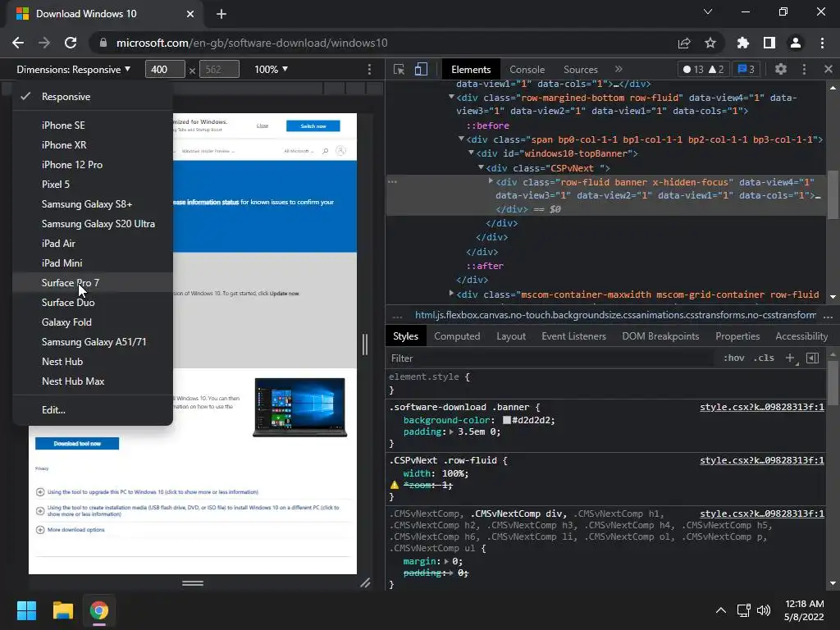This screenshot has width=840, height=630.
Task: Open the Chrome profile icon
Action: pos(796,43)
